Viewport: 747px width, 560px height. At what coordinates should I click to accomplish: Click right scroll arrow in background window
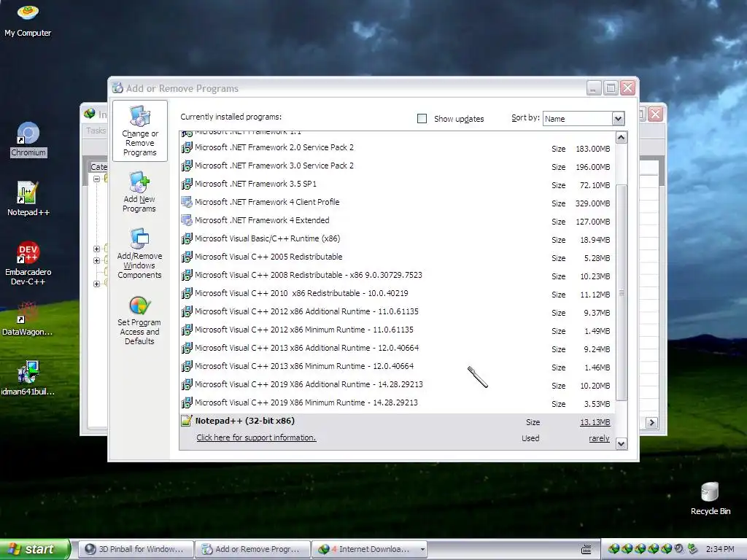(x=651, y=423)
